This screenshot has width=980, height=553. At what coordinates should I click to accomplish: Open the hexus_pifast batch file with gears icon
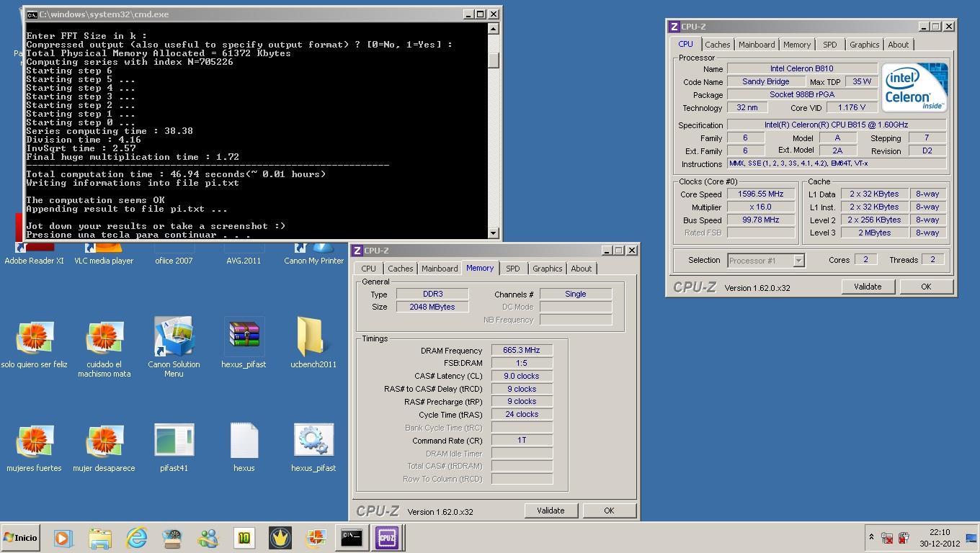313,448
